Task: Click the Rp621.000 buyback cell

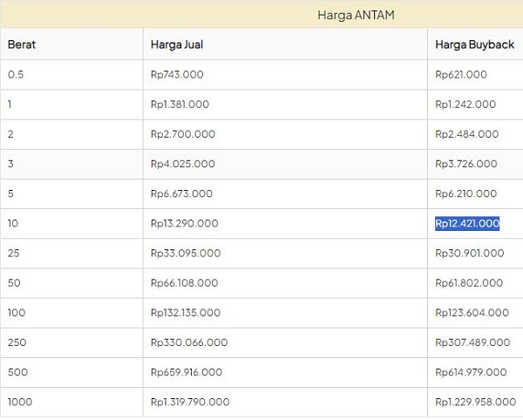Action: pyautogui.click(x=461, y=75)
